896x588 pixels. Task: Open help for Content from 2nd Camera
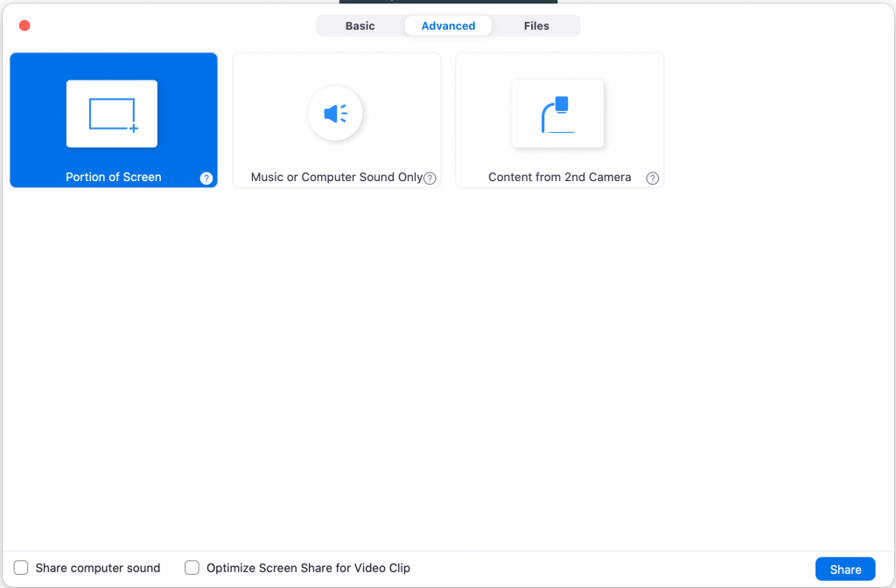[x=653, y=178]
